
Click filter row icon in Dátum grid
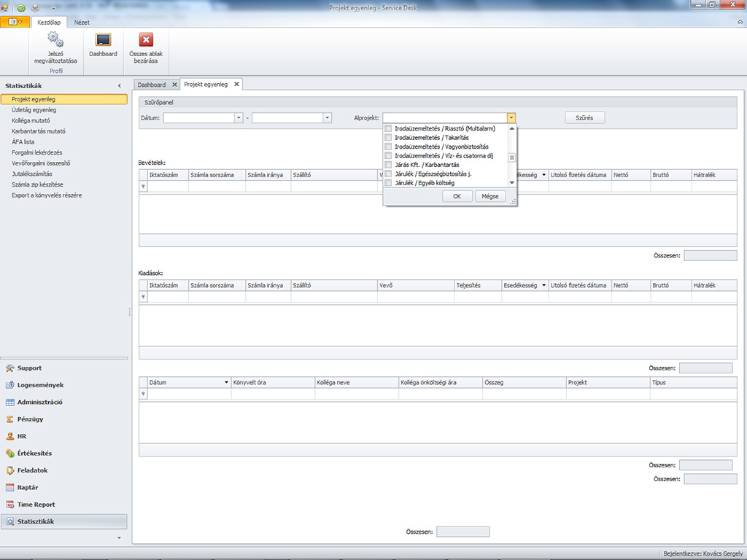click(143, 394)
